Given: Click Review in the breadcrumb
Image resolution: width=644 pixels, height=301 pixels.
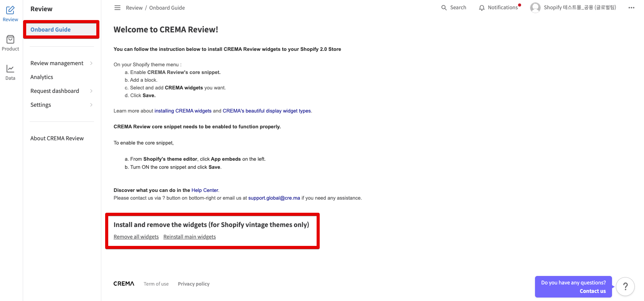Looking at the screenshot, I should click(x=134, y=8).
